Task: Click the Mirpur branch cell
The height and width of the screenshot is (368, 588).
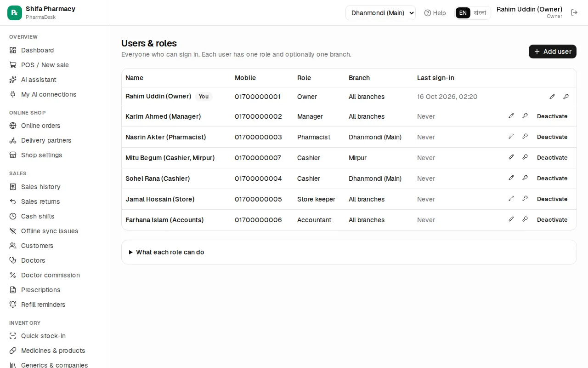Action: pyautogui.click(x=357, y=158)
